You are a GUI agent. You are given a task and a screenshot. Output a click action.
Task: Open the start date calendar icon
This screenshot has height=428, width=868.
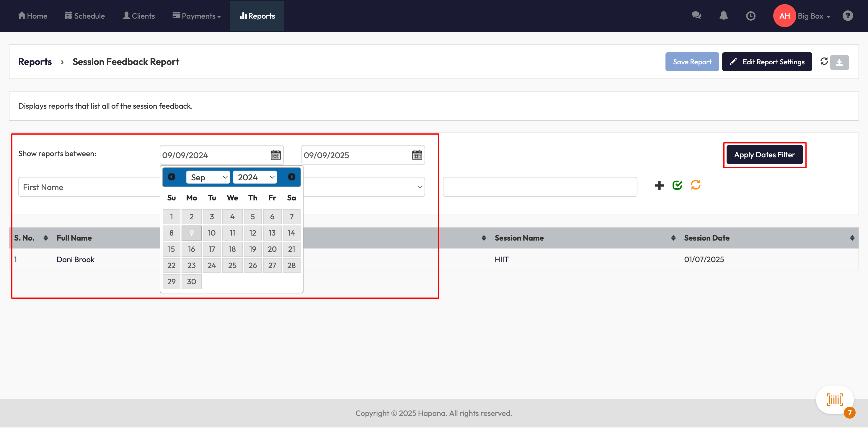click(x=275, y=155)
